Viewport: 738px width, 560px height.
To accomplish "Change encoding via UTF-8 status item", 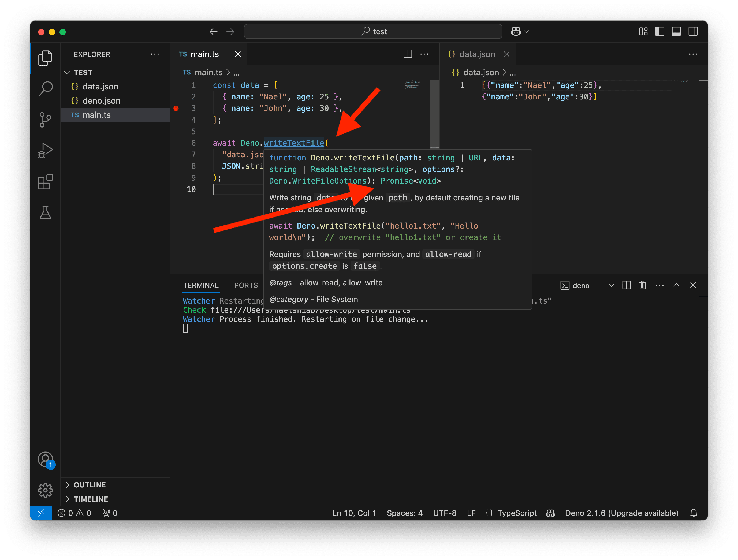I will (x=445, y=513).
